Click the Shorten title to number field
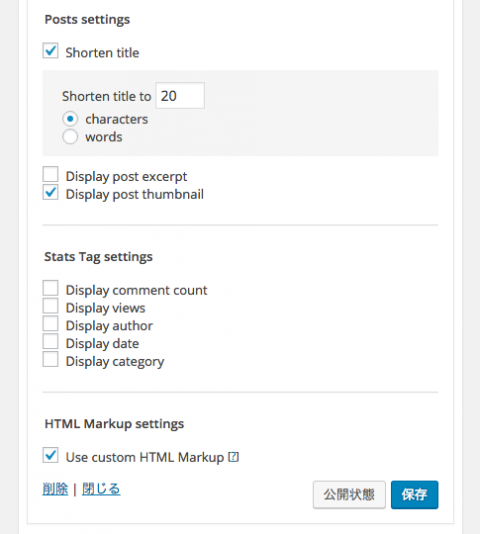Viewport: 480px width, 534px height. coord(180,95)
